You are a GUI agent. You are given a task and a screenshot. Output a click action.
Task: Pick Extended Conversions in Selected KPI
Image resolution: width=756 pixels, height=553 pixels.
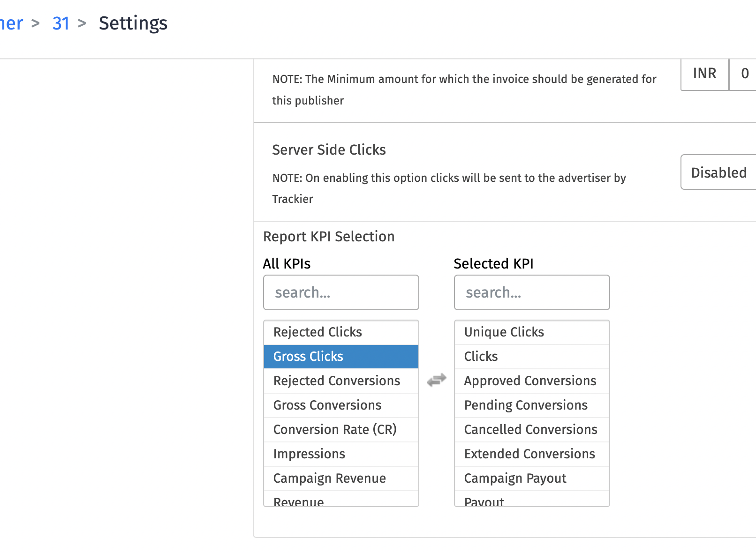529,454
